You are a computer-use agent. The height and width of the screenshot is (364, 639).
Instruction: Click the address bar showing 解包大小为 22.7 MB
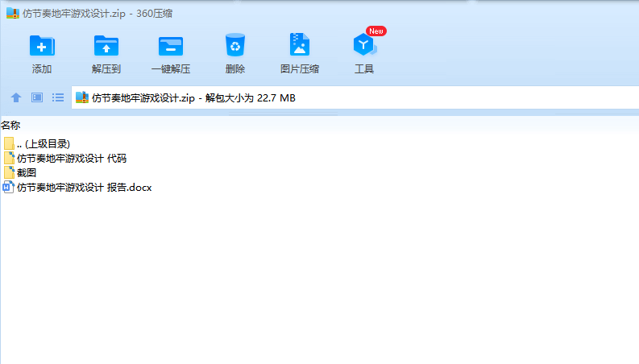pyautogui.click(x=355, y=97)
